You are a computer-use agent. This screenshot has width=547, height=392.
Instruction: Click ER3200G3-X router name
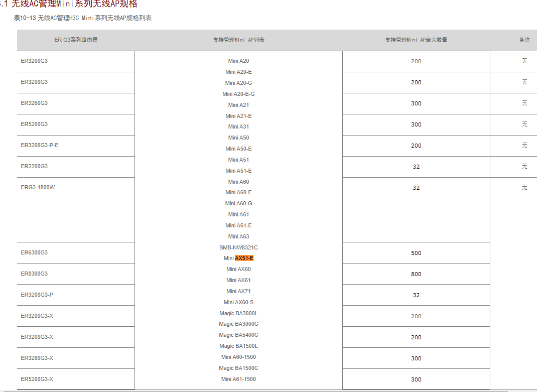[37, 316]
